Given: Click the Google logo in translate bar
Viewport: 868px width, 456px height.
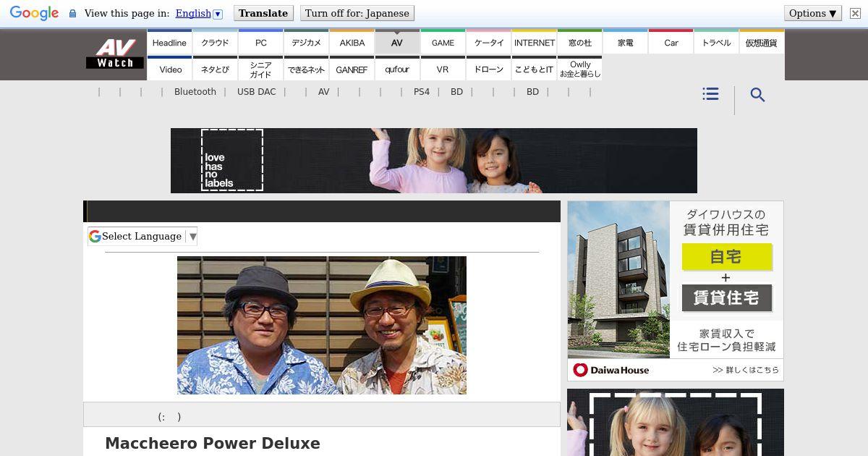Looking at the screenshot, I should tap(34, 13).
